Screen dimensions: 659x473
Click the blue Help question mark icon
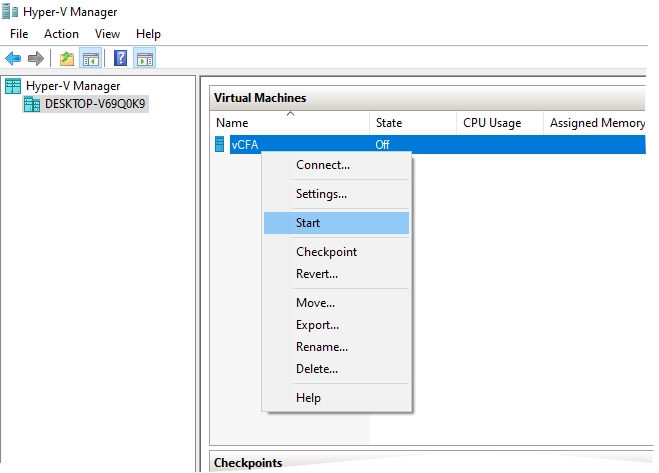coord(121,58)
